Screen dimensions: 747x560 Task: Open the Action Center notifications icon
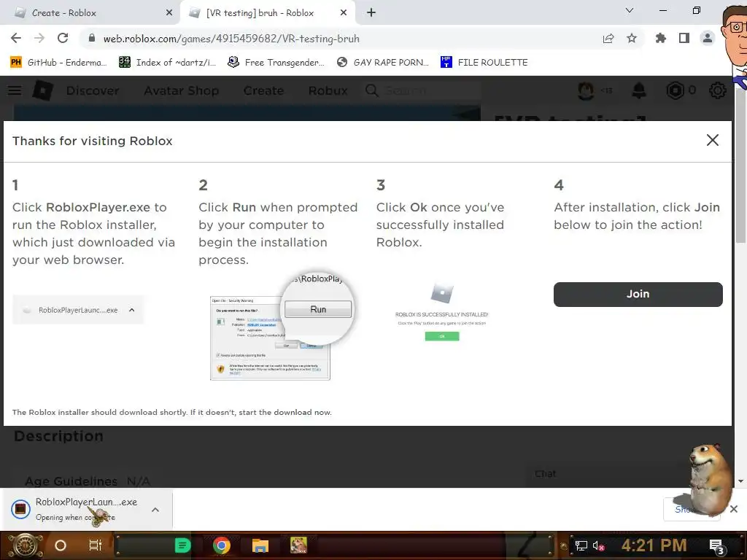pos(716,547)
